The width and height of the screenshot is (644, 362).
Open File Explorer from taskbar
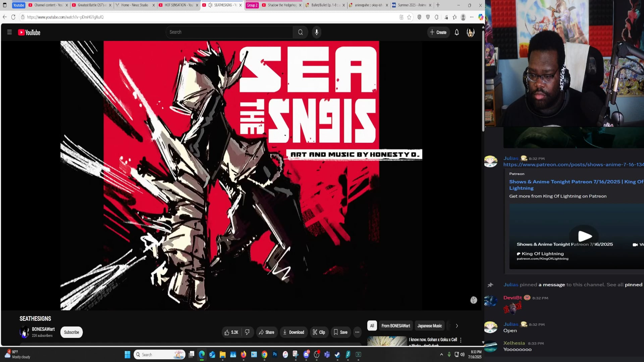(222, 355)
